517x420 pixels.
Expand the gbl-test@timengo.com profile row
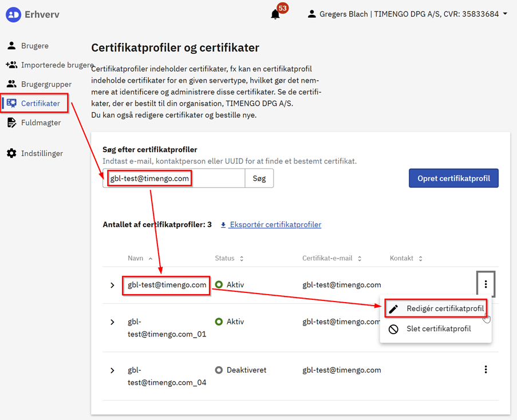pyautogui.click(x=112, y=285)
